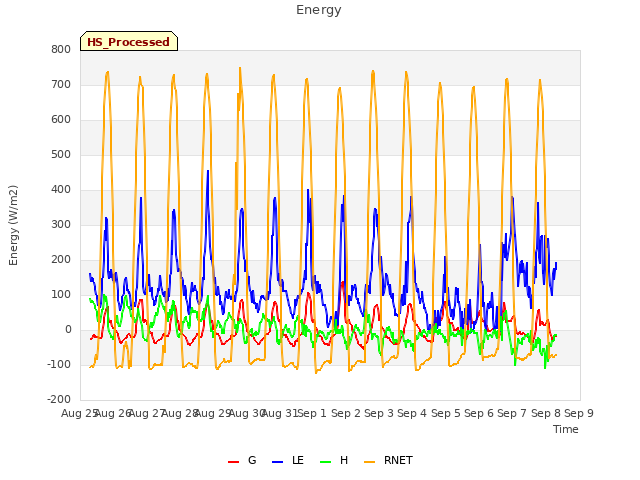Click the x-axis date label Sep 7
Screen dimensions: 640x480
point(512,413)
